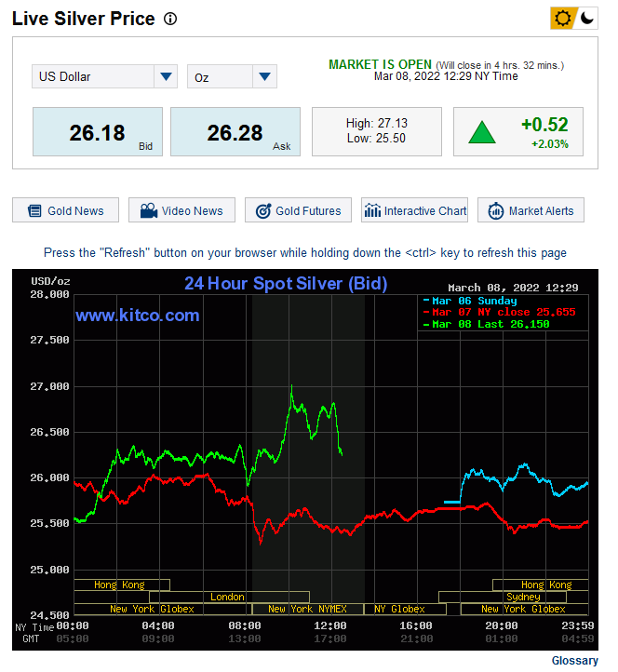Click the Market Alerts clock icon
This screenshot has height=672, width=618.
[x=496, y=211]
